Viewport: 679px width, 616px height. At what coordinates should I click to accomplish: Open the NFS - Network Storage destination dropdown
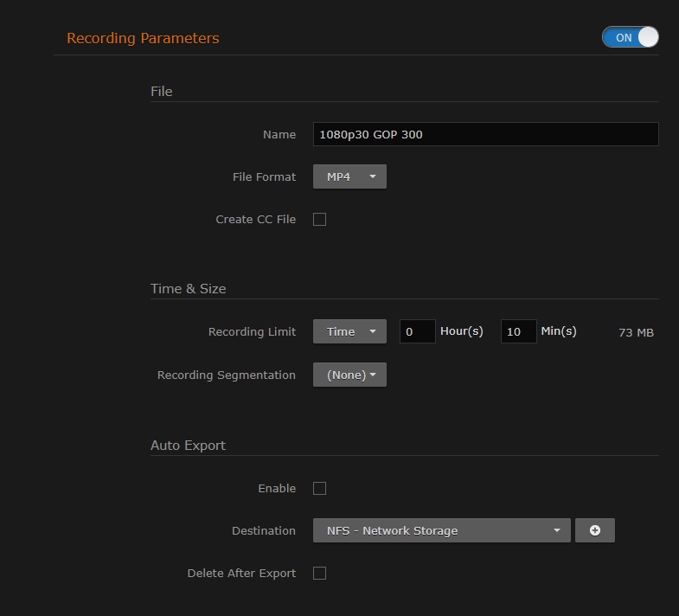441,530
